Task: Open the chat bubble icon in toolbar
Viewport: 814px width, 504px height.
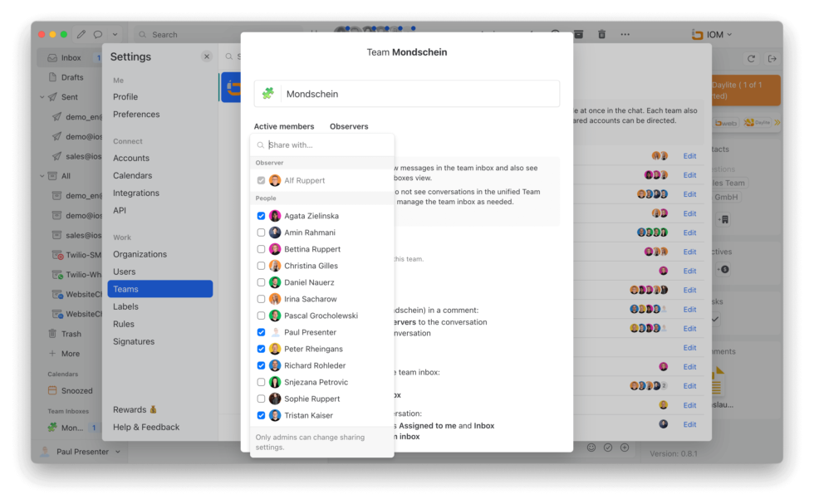Action: tap(98, 34)
